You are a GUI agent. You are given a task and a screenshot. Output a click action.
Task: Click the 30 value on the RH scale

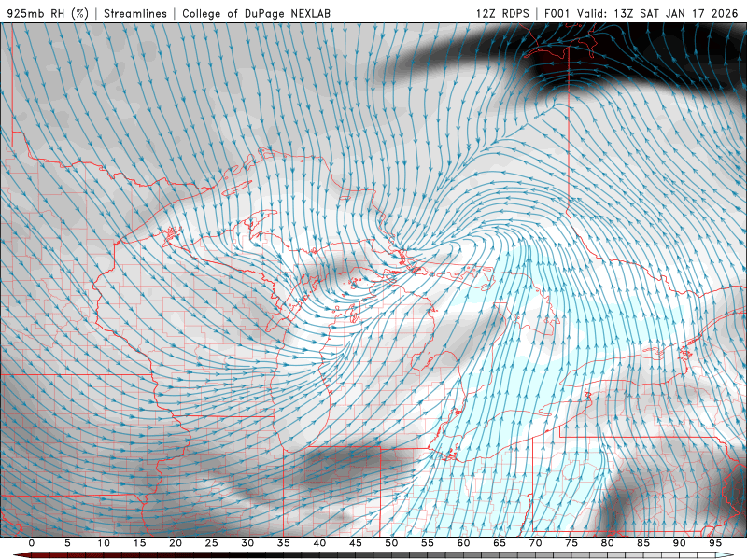pos(247,543)
